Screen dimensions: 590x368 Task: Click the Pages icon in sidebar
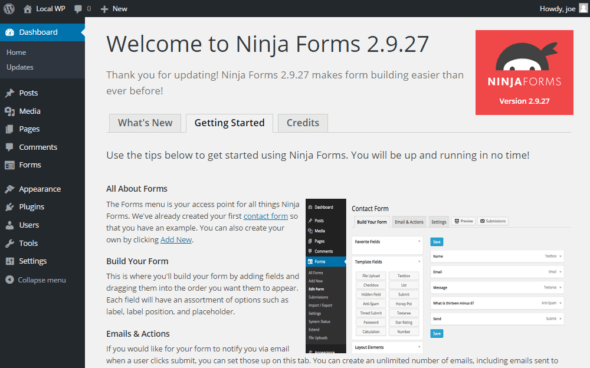coord(10,129)
